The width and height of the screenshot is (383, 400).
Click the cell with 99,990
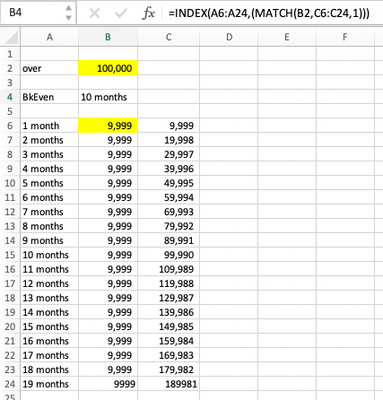169,255
